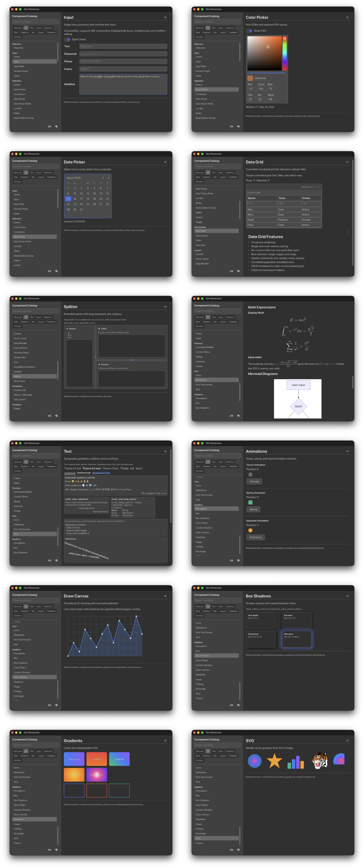Click the Keyframes button
Viewport: 364px width, 868px height.
click(x=256, y=537)
